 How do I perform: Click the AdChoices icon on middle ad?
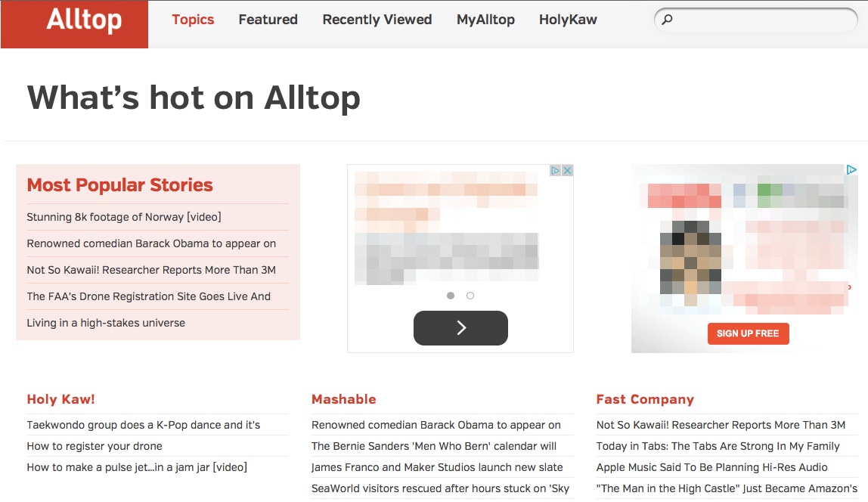[556, 170]
